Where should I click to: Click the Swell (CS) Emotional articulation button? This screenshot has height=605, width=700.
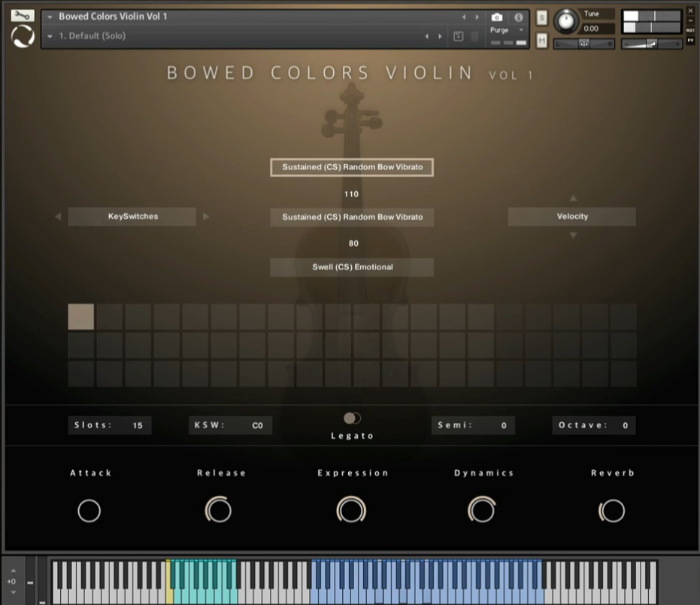(352, 267)
